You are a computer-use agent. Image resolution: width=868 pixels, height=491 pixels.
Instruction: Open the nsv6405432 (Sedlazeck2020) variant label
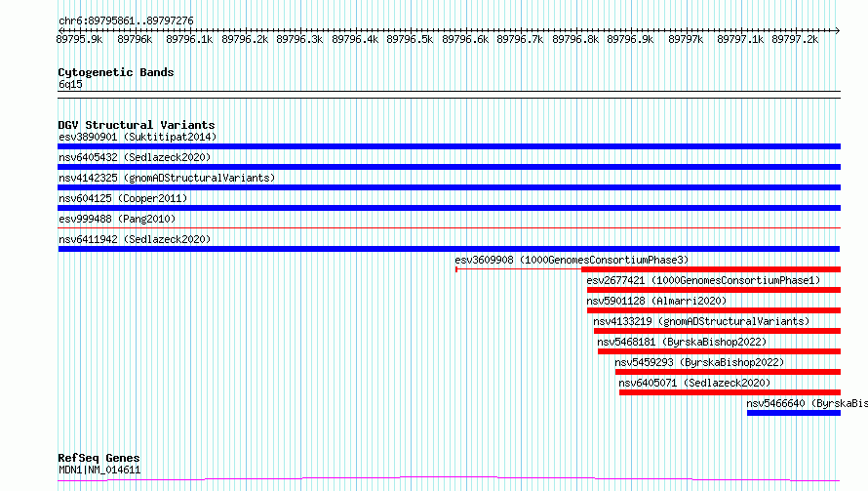[135, 157]
